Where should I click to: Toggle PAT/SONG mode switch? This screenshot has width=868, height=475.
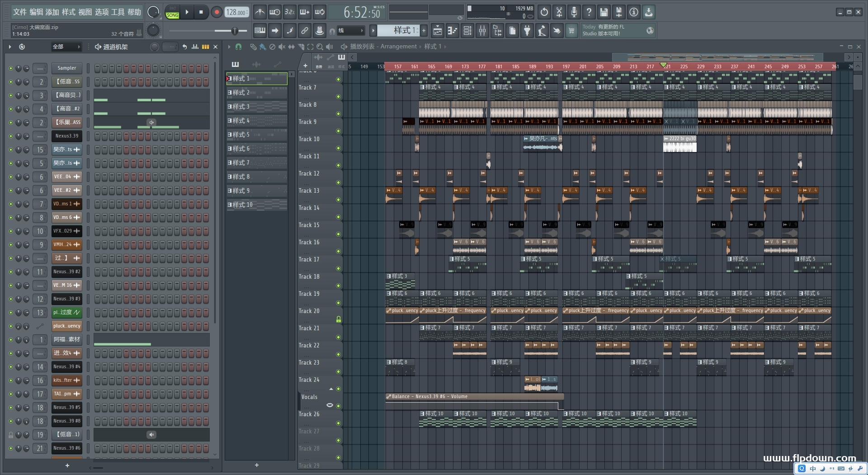pyautogui.click(x=172, y=12)
